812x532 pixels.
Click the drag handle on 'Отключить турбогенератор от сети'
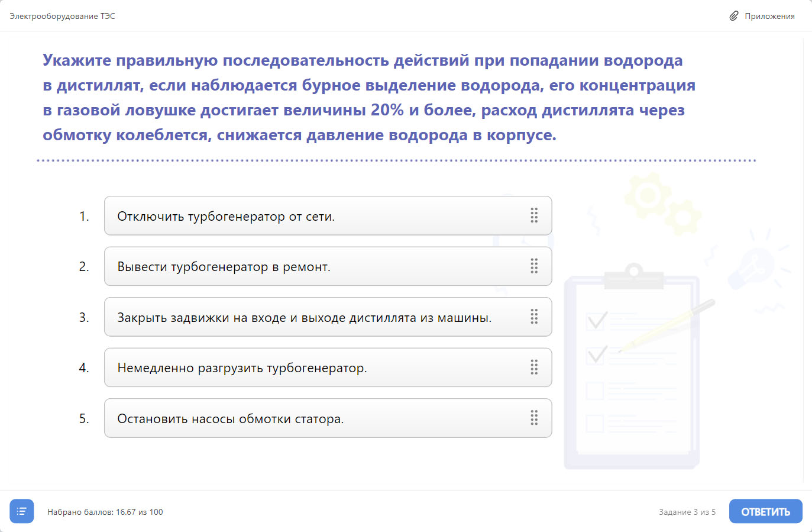(x=534, y=215)
